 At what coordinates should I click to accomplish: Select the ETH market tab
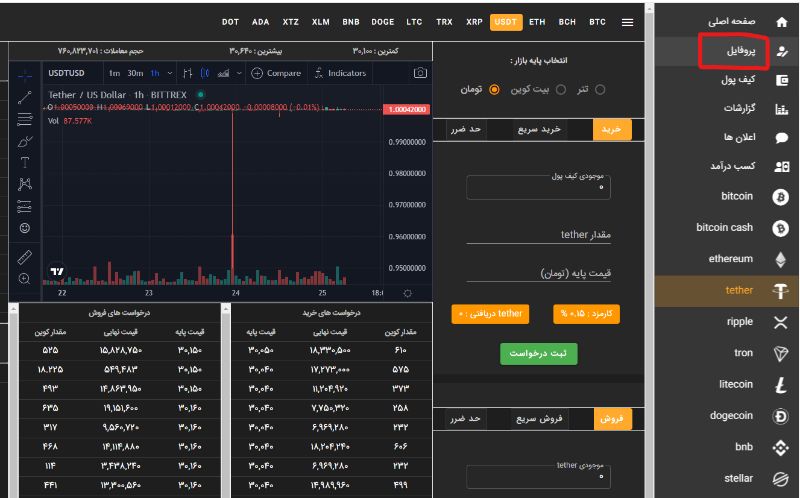point(537,22)
